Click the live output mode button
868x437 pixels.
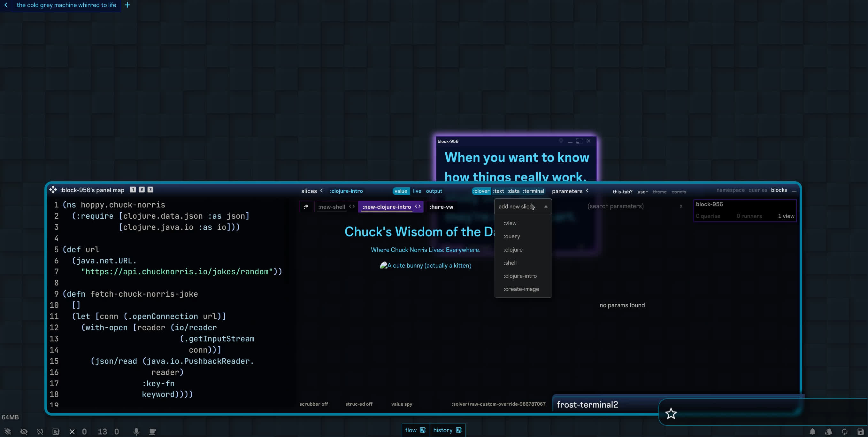point(417,191)
